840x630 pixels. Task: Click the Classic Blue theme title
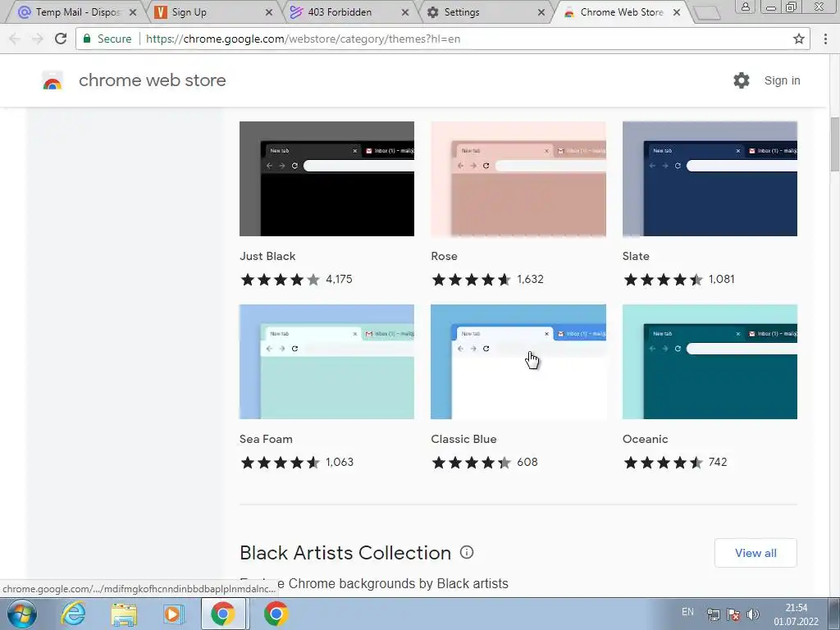[463, 439]
